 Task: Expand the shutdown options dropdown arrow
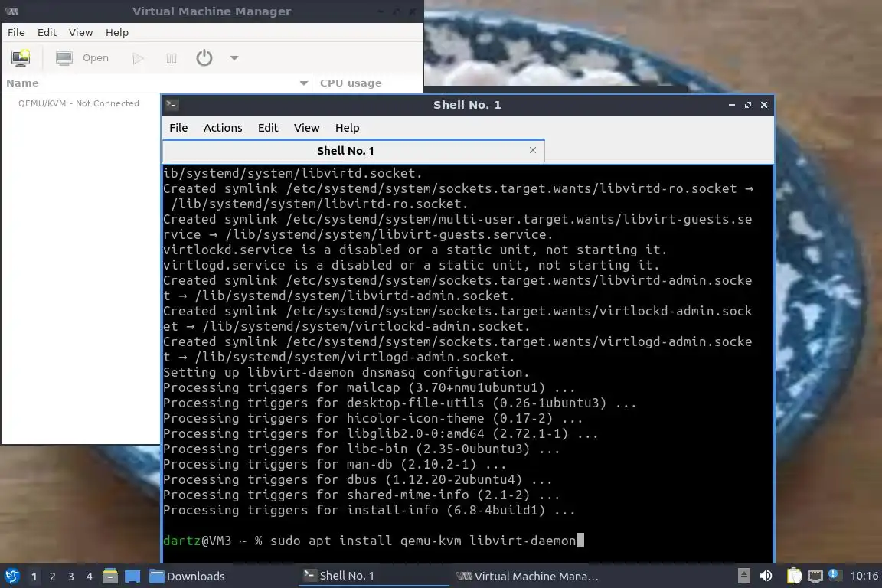(x=234, y=58)
